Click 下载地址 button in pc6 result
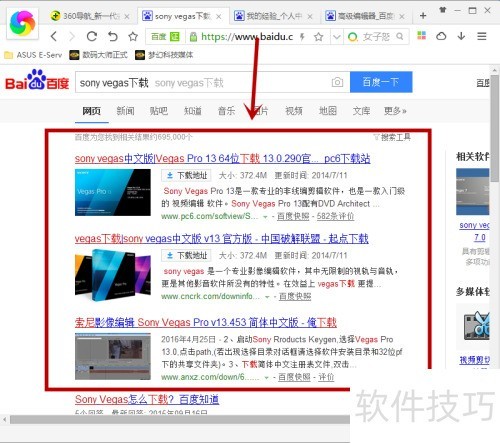Viewport: 500px width, 443px height. coord(186,175)
